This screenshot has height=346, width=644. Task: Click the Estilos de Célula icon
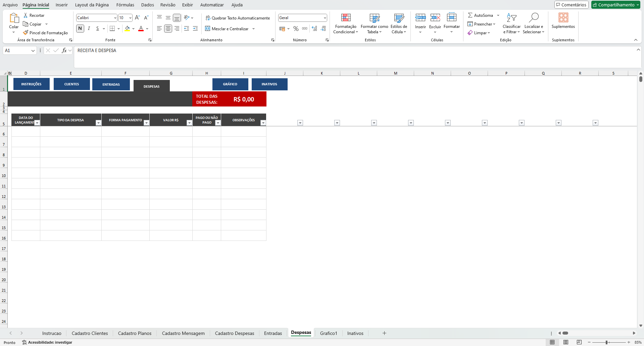click(x=399, y=24)
